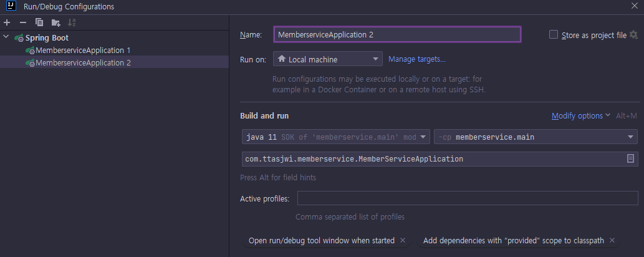
Task: Click into the Active profiles field
Action: [468, 198]
